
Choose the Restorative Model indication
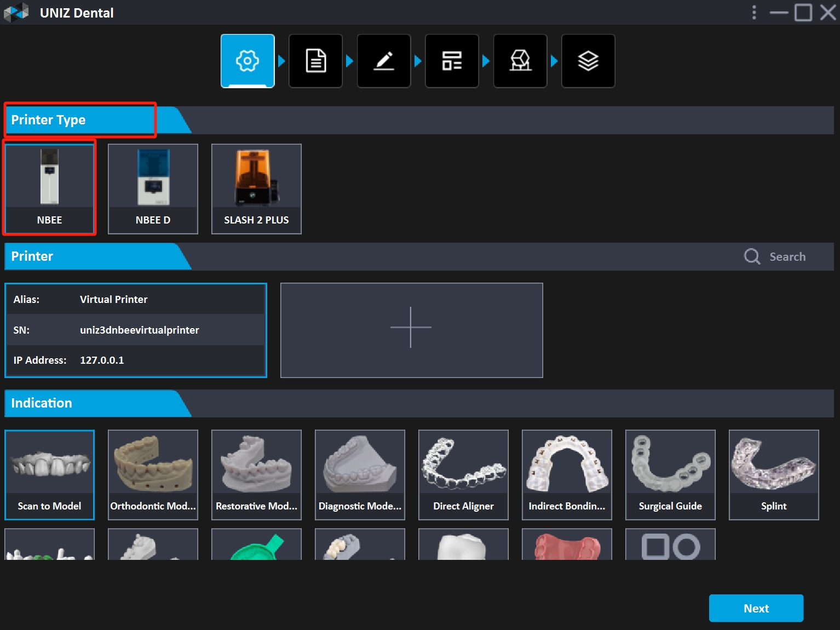tap(256, 475)
